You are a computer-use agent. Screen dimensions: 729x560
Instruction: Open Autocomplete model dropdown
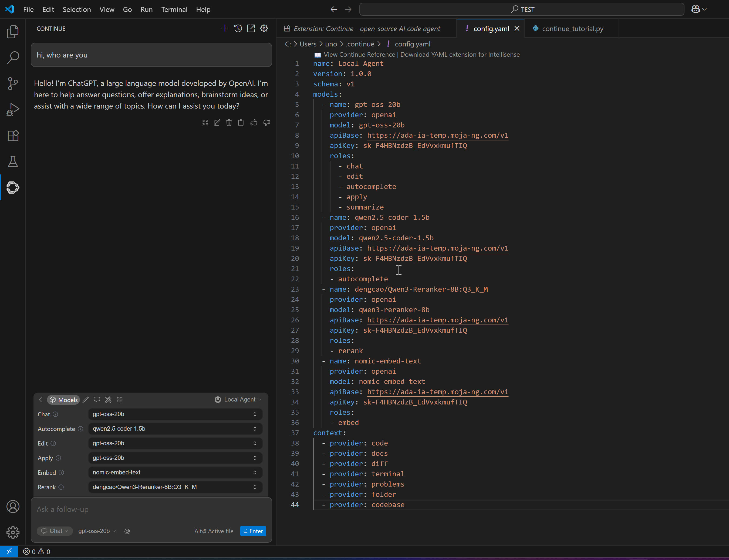click(x=175, y=429)
